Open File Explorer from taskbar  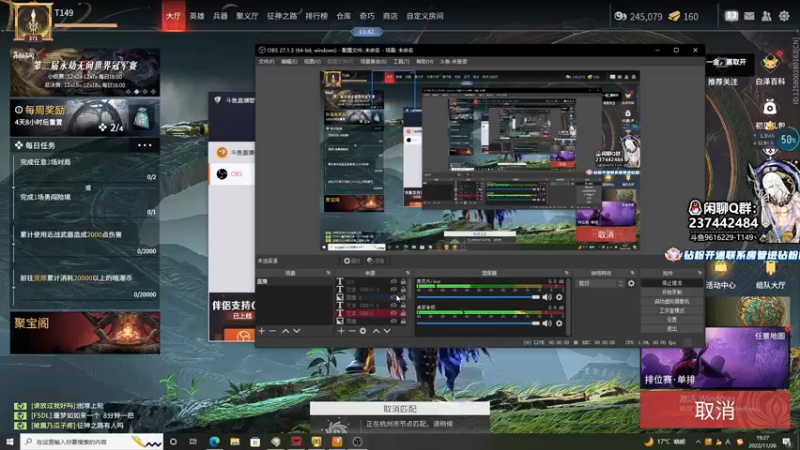tap(235, 441)
